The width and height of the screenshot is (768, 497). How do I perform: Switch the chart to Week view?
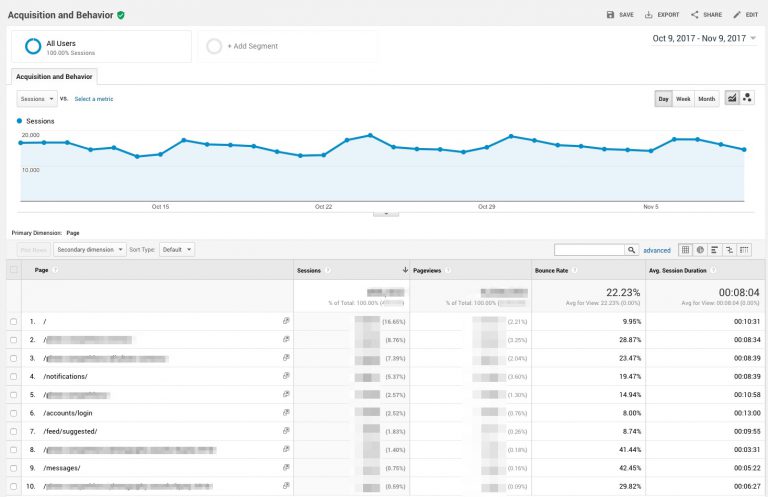tap(684, 99)
